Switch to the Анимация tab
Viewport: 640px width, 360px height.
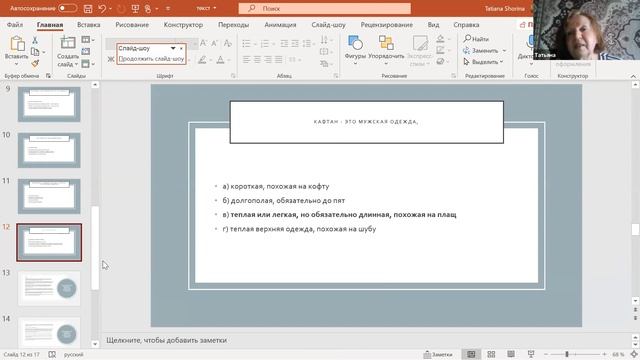click(x=280, y=25)
